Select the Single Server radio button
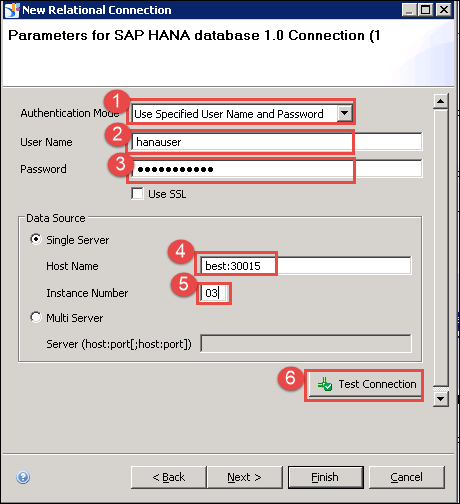This screenshot has width=460, height=504. pos(36,239)
